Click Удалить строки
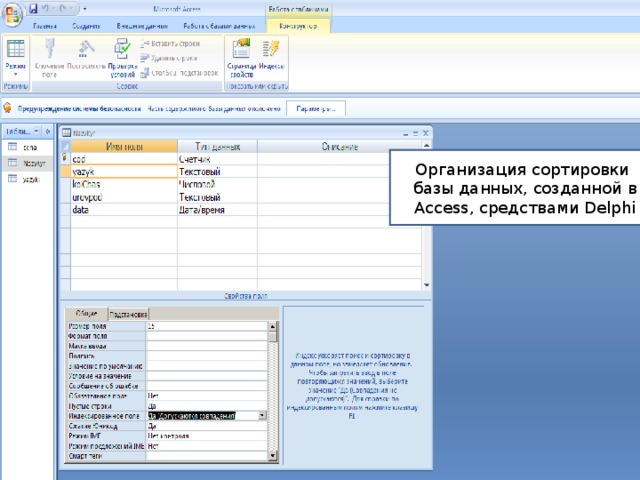This screenshot has width=640, height=480. 169,58
